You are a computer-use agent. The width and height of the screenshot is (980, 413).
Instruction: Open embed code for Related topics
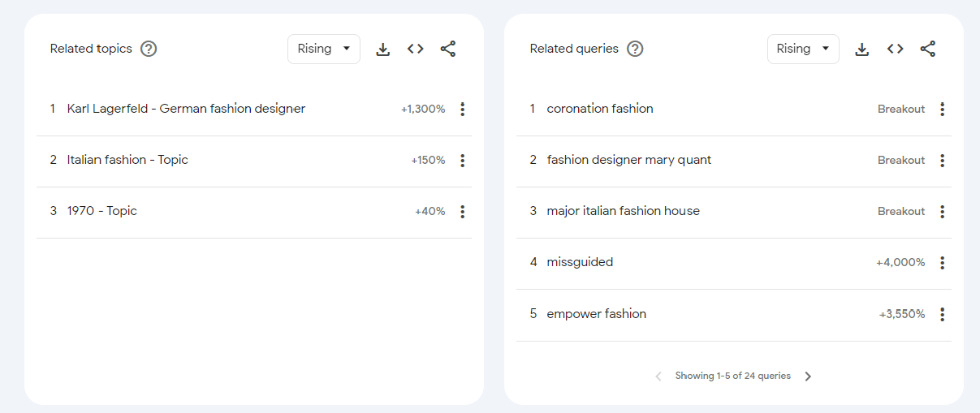[x=416, y=49]
